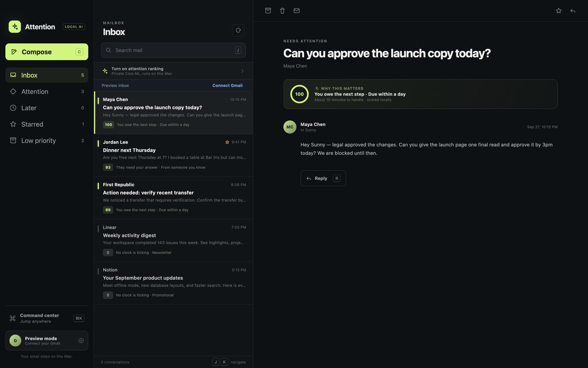Delete email with trash icon
Screen dimensions: 588x368
click(x=282, y=11)
